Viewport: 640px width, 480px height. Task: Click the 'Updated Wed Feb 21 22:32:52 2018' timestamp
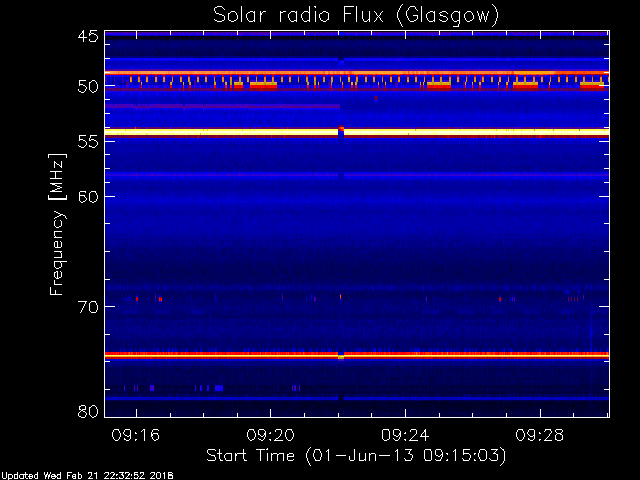[87, 476]
